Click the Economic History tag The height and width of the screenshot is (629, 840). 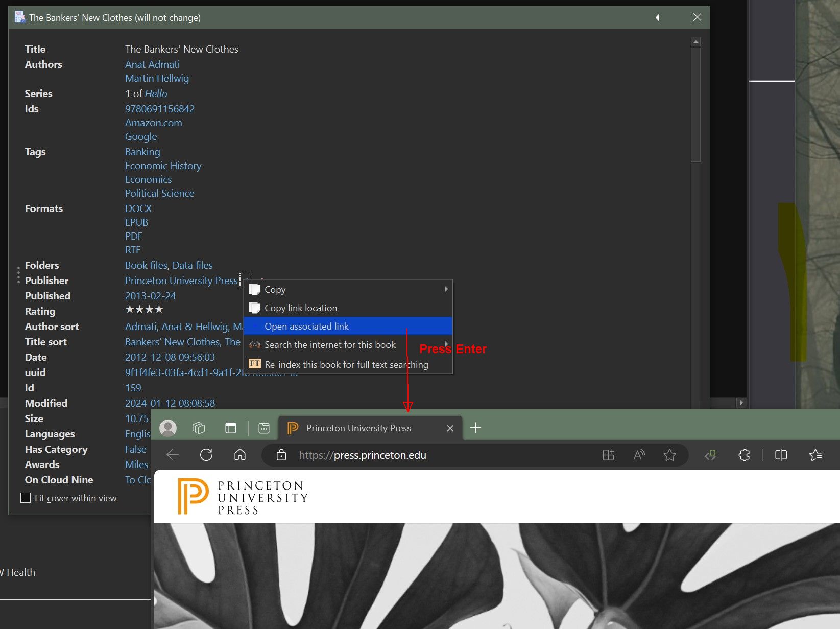[x=163, y=166]
